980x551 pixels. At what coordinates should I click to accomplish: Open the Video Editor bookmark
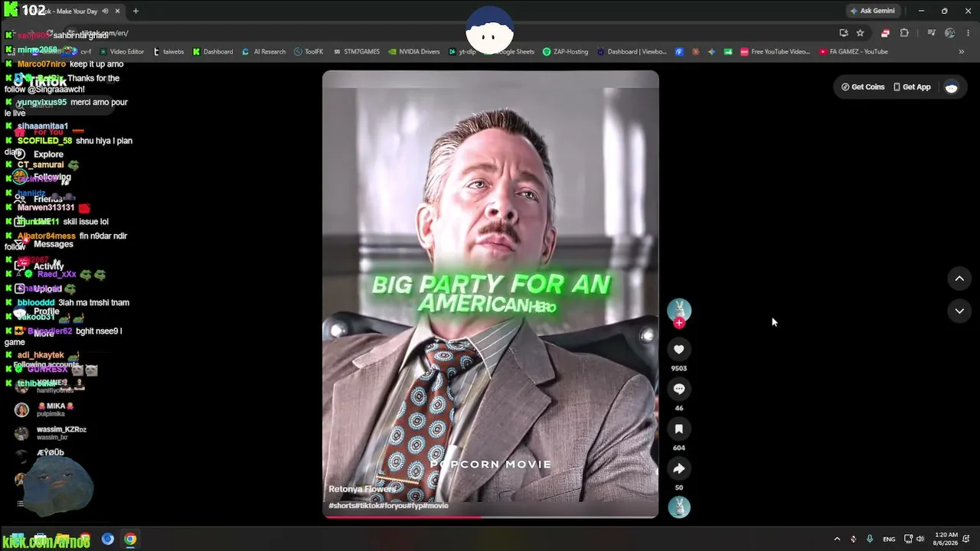[122, 52]
